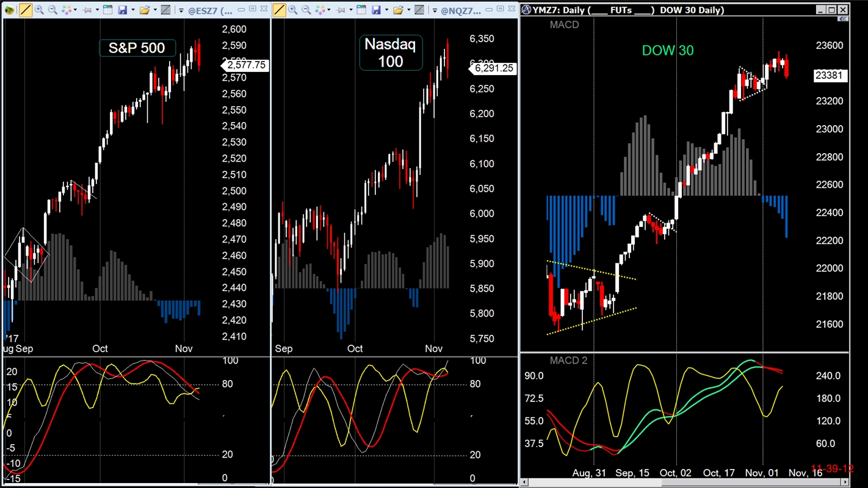868x488 pixels.
Task: Click the MACD label in the DOW 30 chart
Action: [x=564, y=25]
